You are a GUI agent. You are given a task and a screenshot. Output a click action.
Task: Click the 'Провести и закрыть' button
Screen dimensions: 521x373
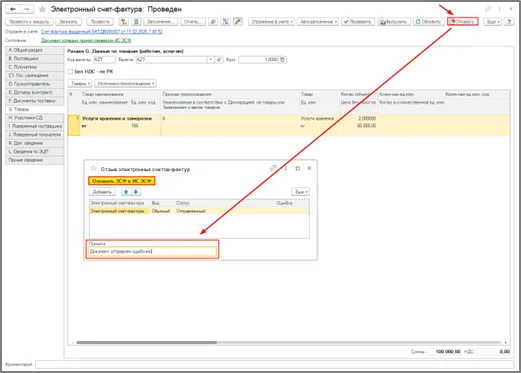pos(29,22)
